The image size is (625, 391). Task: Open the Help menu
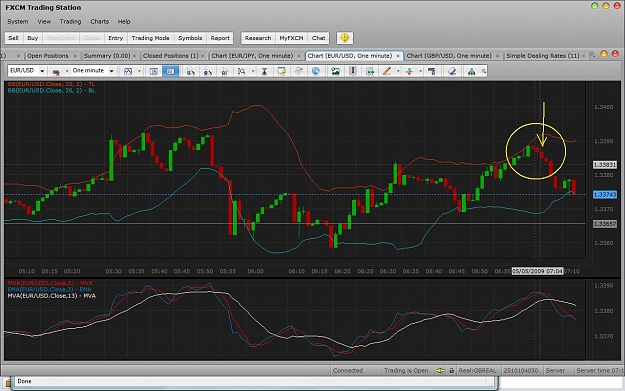(x=124, y=22)
